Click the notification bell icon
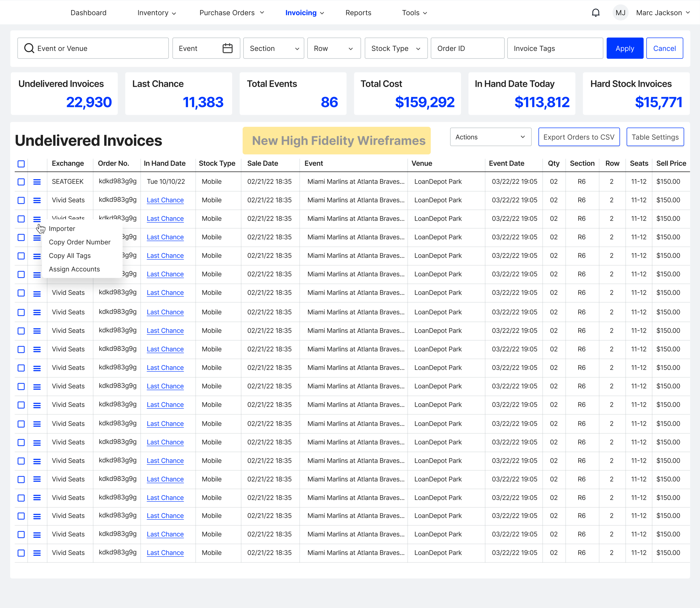This screenshot has width=700, height=608. point(595,13)
